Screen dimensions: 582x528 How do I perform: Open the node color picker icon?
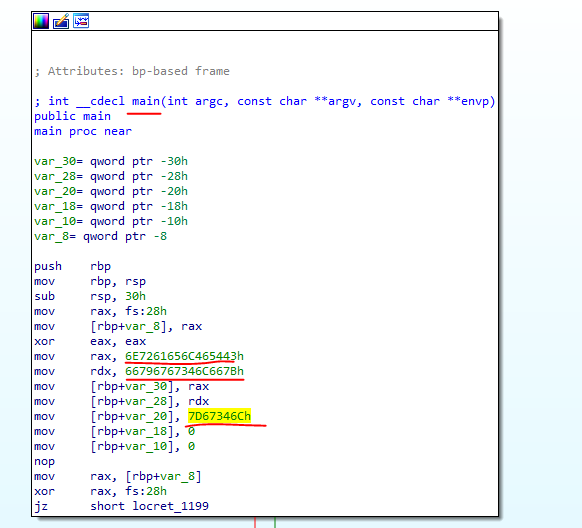point(41,21)
